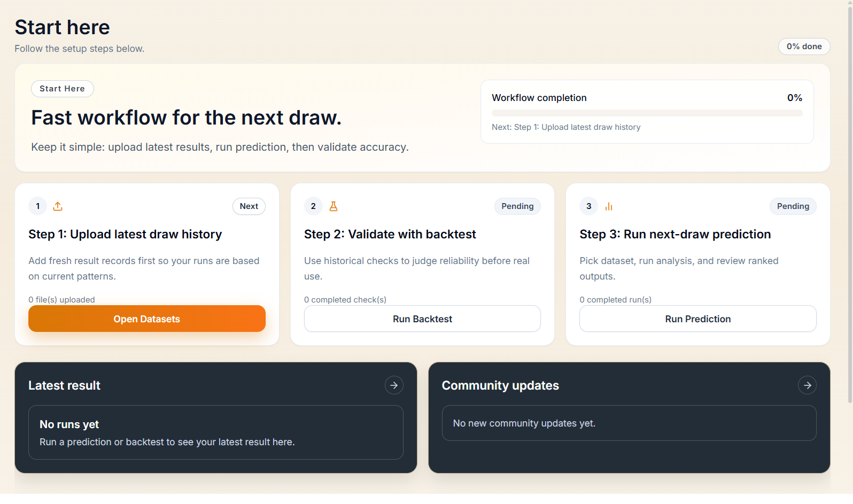Click the 0% done indicator
Image resolution: width=853 pixels, height=504 pixels.
tap(804, 46)
